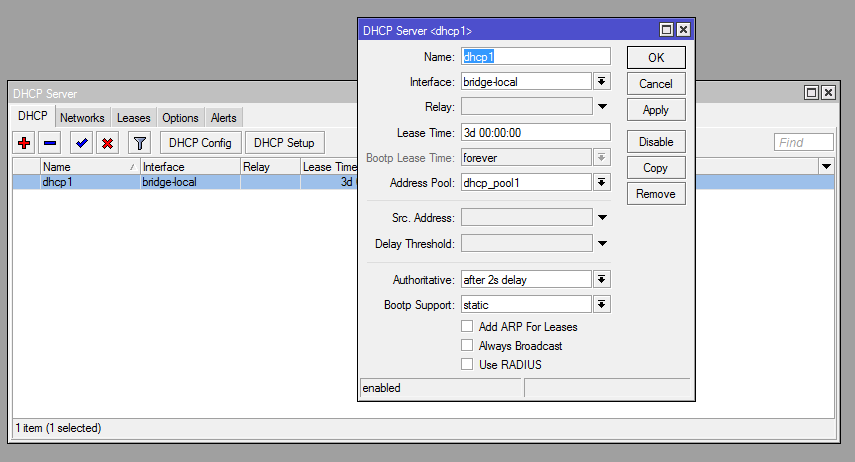Select the bridge-local cell in the list

click(x=190, y=182)
